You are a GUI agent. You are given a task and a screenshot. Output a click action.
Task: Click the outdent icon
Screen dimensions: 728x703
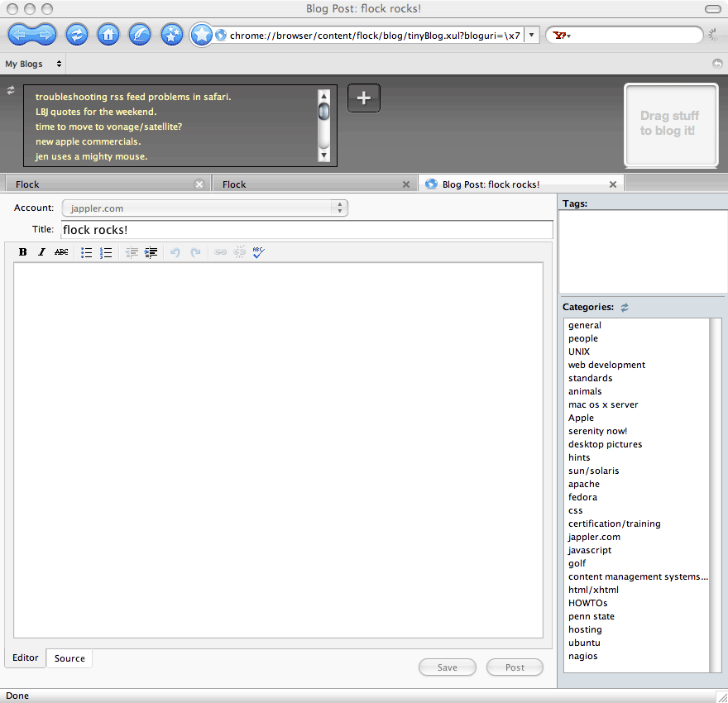132,252
